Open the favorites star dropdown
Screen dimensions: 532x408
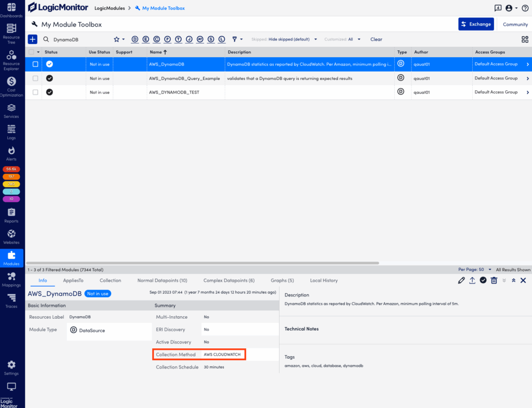pyautogui.click(x=119, y=39)
